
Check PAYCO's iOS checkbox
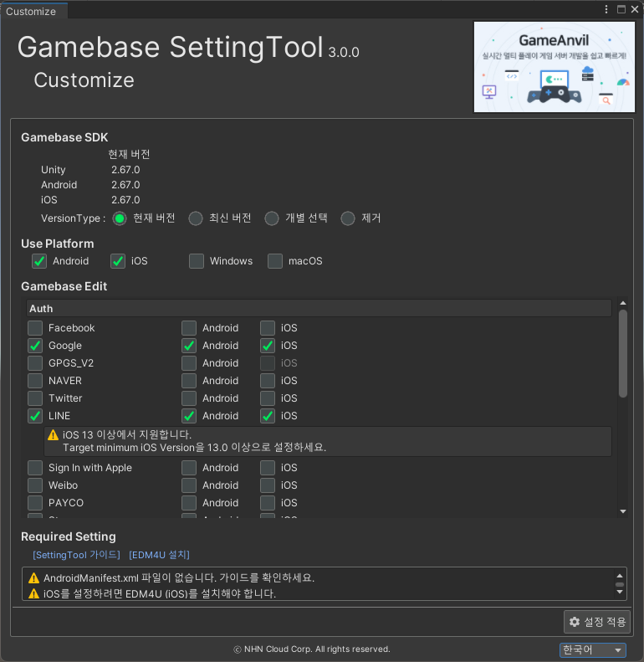pos(268,503)
